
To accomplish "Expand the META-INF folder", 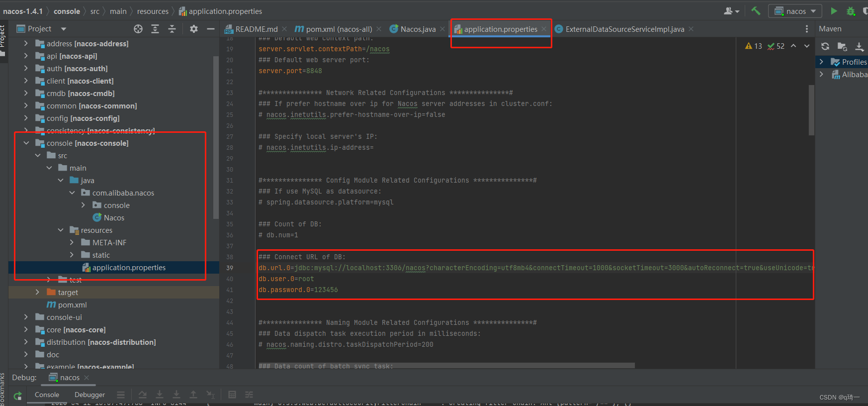I will (72, 242).
